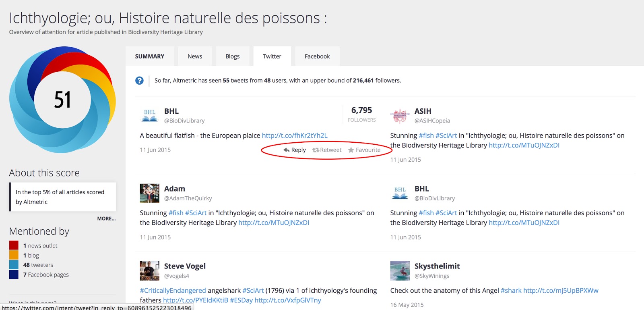
Task: Switch to the News tab
Action: 195,56
